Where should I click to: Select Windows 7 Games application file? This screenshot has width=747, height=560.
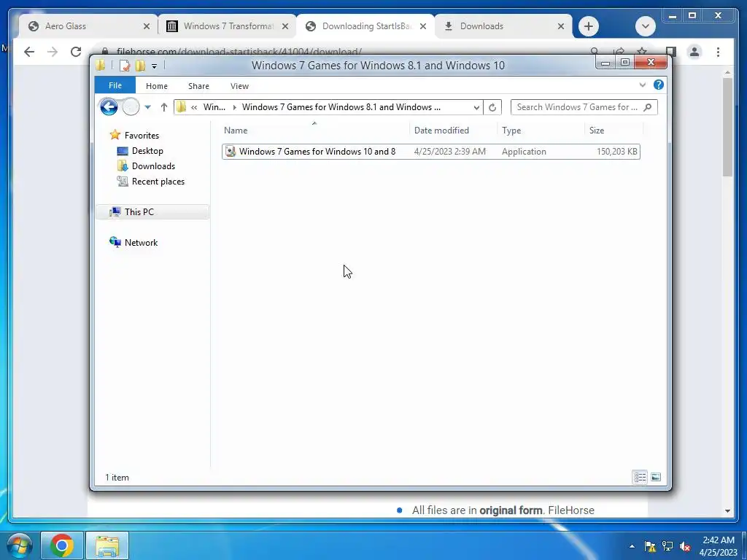[430, 152]
